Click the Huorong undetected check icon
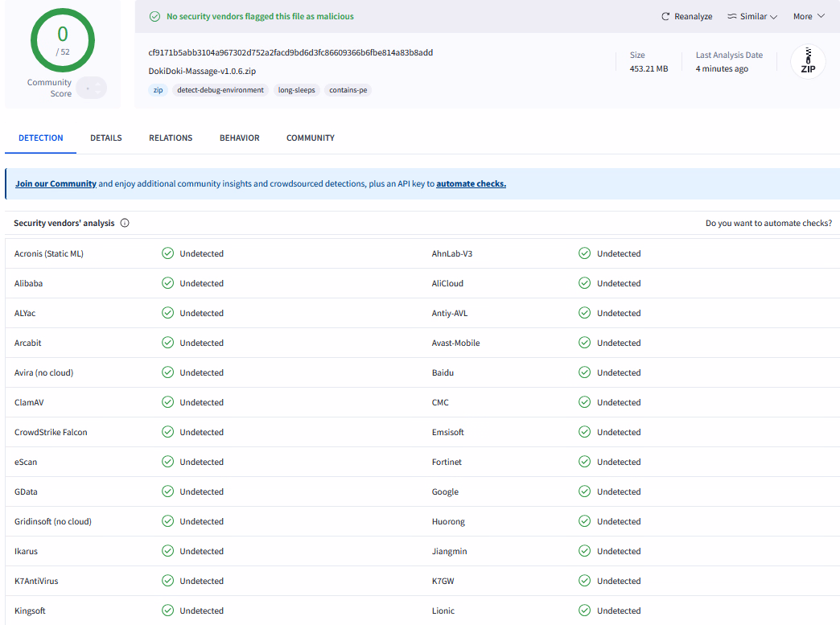 (584, 521)
